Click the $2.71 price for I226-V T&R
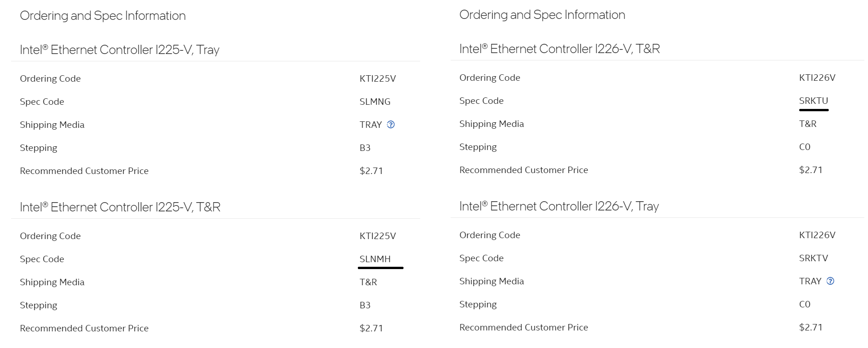This screenshot has width=868, height=348. [x=811, y=170]
